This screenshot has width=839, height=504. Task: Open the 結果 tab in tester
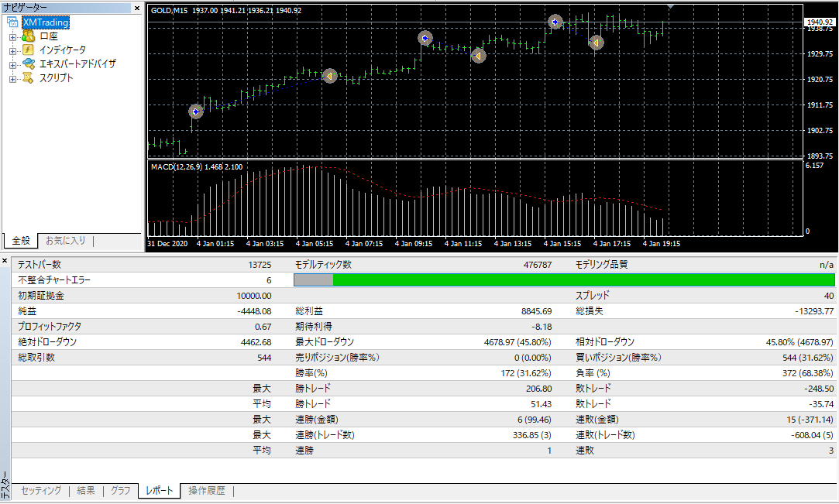coord(86,491)
